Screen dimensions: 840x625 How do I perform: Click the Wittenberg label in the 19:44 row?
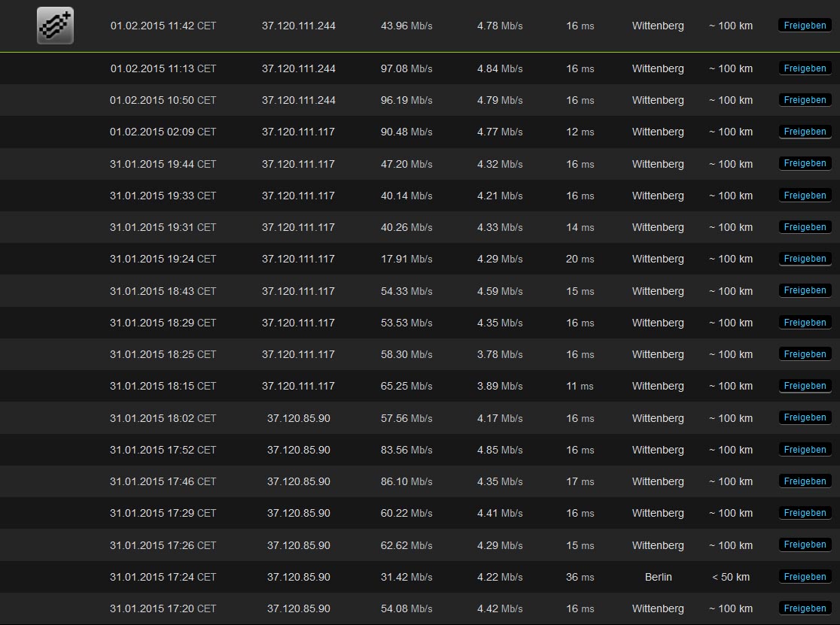658,163
